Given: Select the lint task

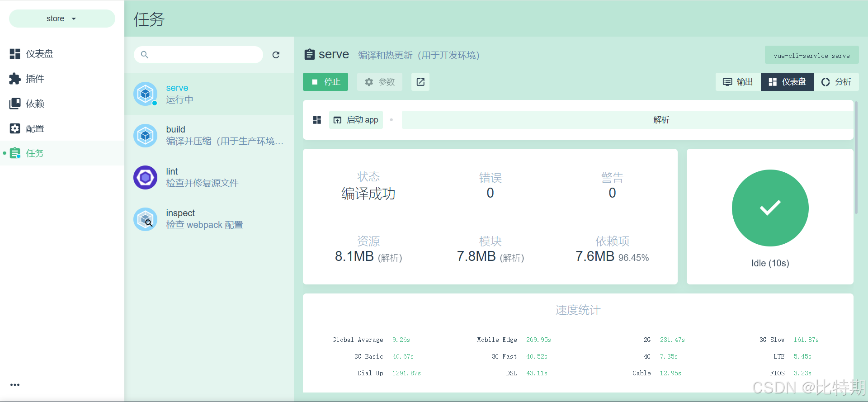Looking at the screenshot, I should tap(209, 177).
